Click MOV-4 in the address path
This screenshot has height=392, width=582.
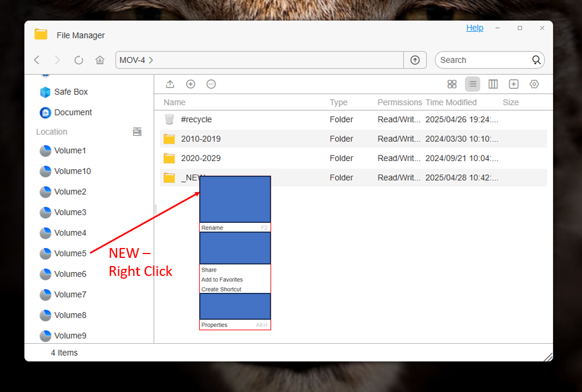132,60
